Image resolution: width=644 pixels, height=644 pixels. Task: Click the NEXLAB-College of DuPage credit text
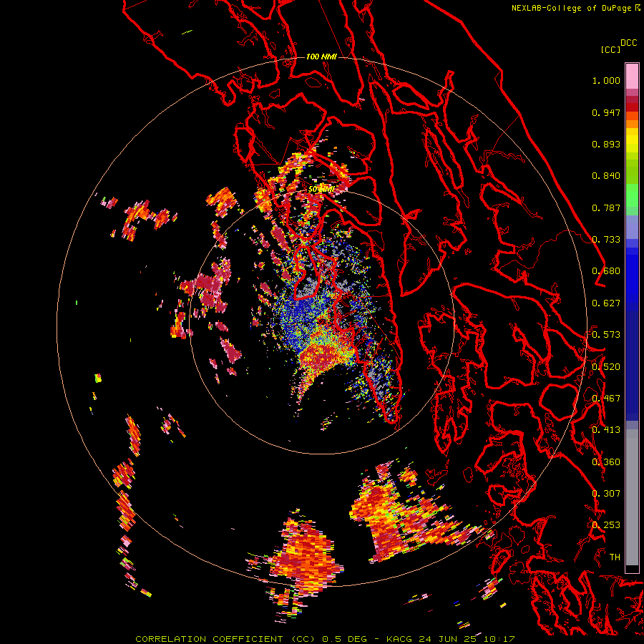[x=572, y=8]
